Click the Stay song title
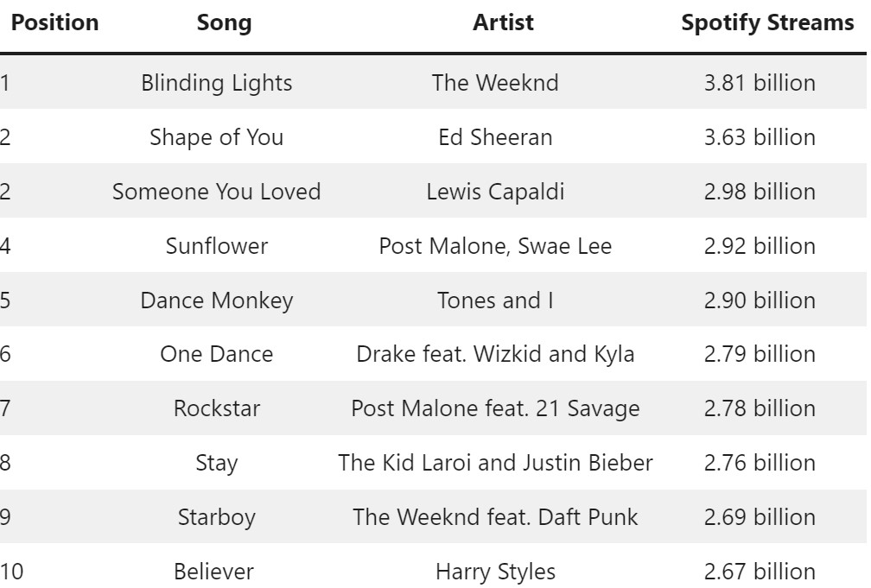 coord(217,463)
